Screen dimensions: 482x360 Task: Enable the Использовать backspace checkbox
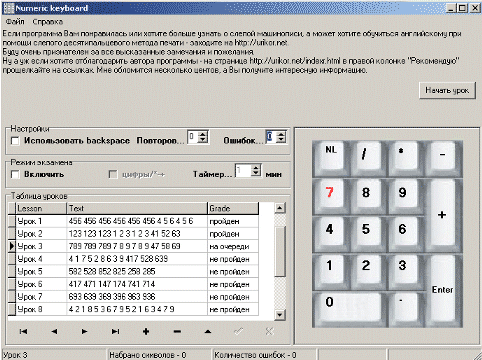tap(15, 141)
